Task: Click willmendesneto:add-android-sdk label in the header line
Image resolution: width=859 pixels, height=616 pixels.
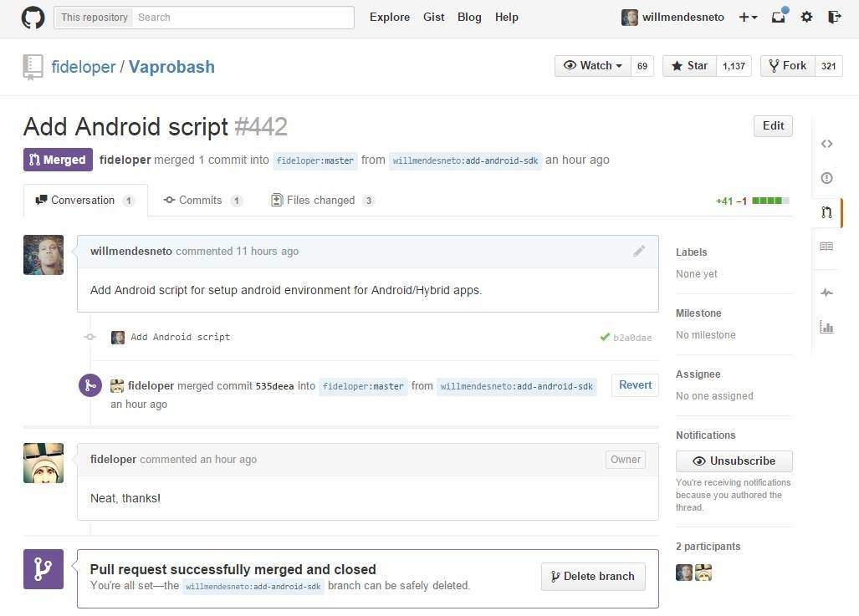Action: 465,161
